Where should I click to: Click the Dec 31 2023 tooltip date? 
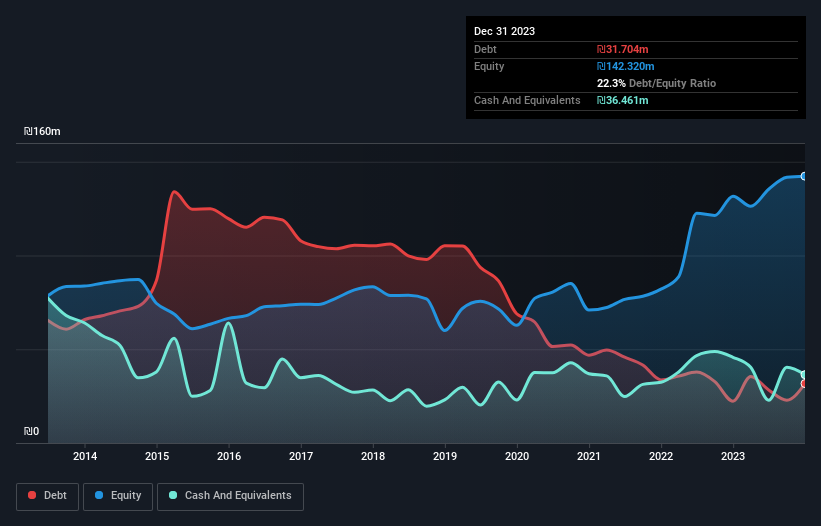[504, 31]
